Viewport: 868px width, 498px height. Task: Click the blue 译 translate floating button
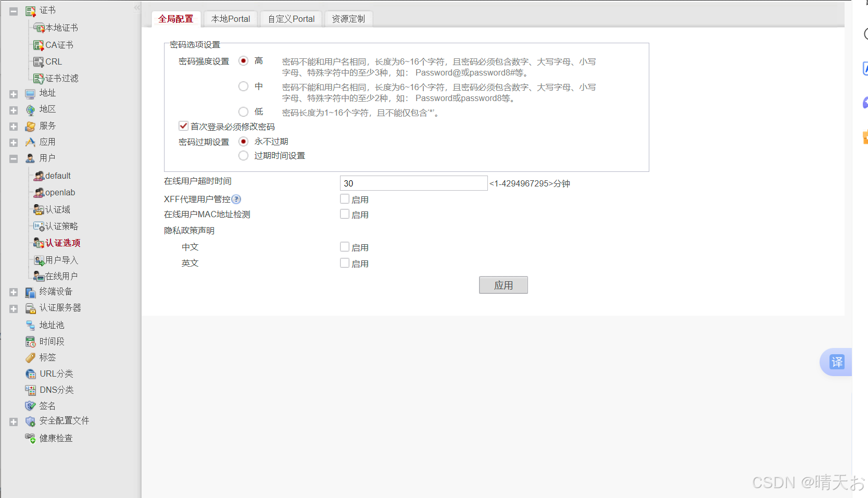pyautogui.click(x=837, y=362)
